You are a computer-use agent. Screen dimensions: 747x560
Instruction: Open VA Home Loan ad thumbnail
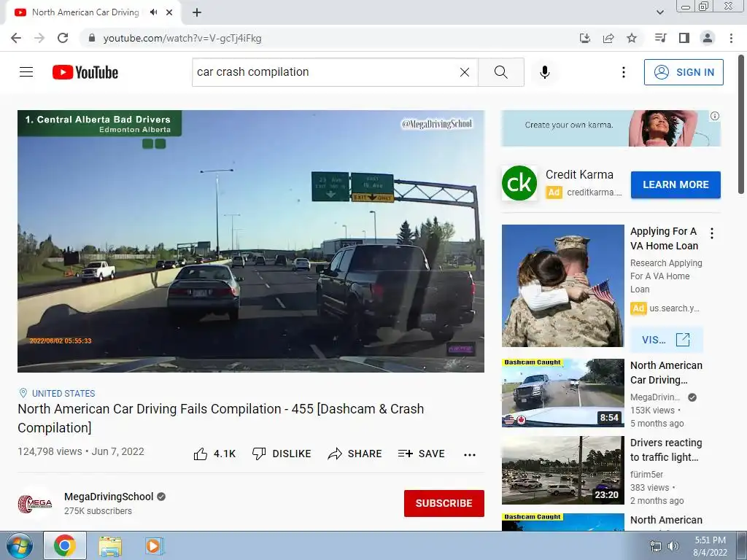562,286
